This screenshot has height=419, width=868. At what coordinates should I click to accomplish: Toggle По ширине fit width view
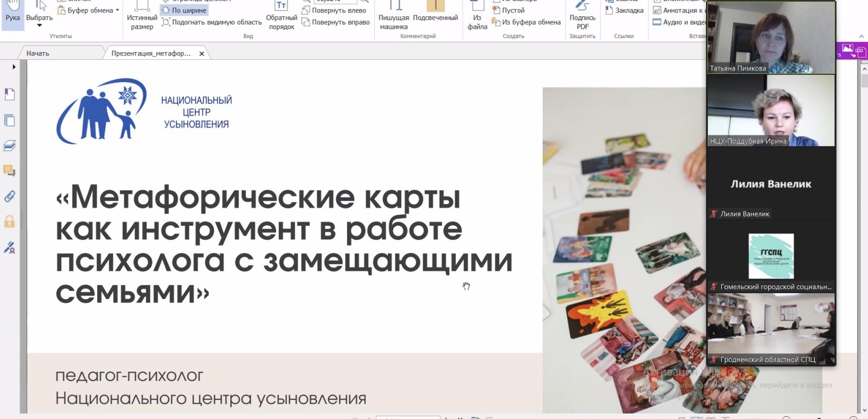[184, 10]
